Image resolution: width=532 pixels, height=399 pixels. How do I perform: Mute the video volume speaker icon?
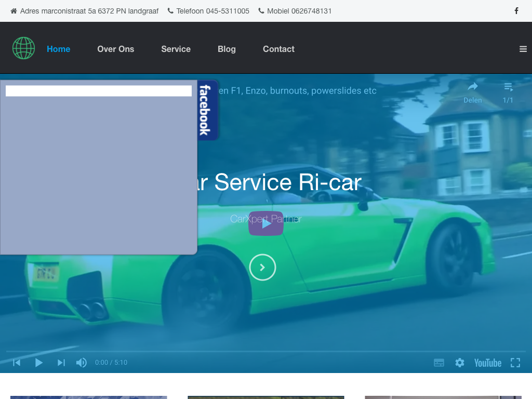tap(82, 363)
